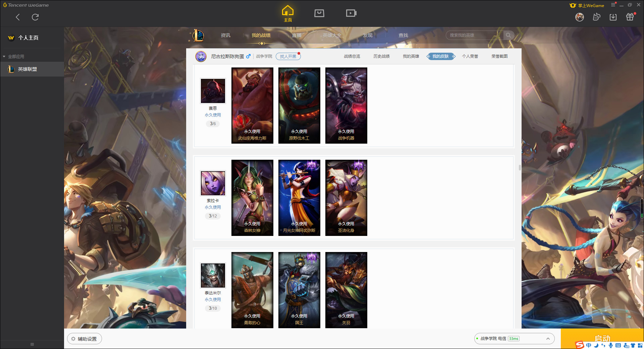Open the 战争机器 skin card
This screenshot has width=644, height=349.
tap(346, 105)
